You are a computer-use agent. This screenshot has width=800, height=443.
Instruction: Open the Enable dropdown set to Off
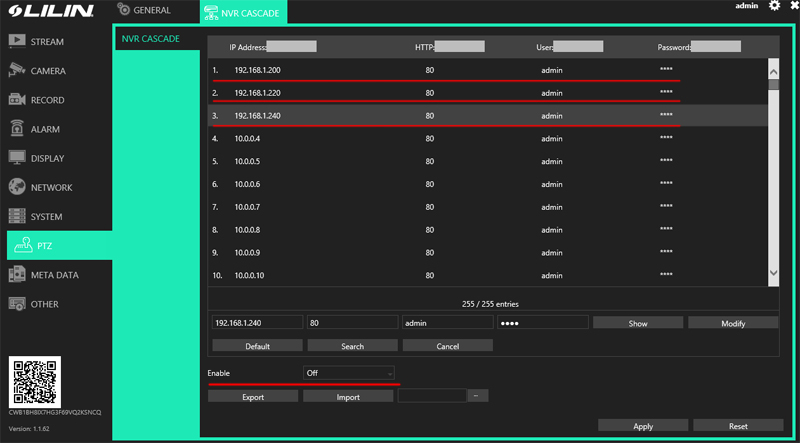tap(349, 372)
